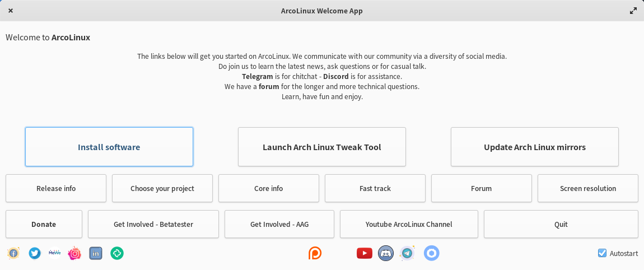This screenshot has width=644, height=270.
Task: Open Get Involved - AAG
Action: click(279, 224)
